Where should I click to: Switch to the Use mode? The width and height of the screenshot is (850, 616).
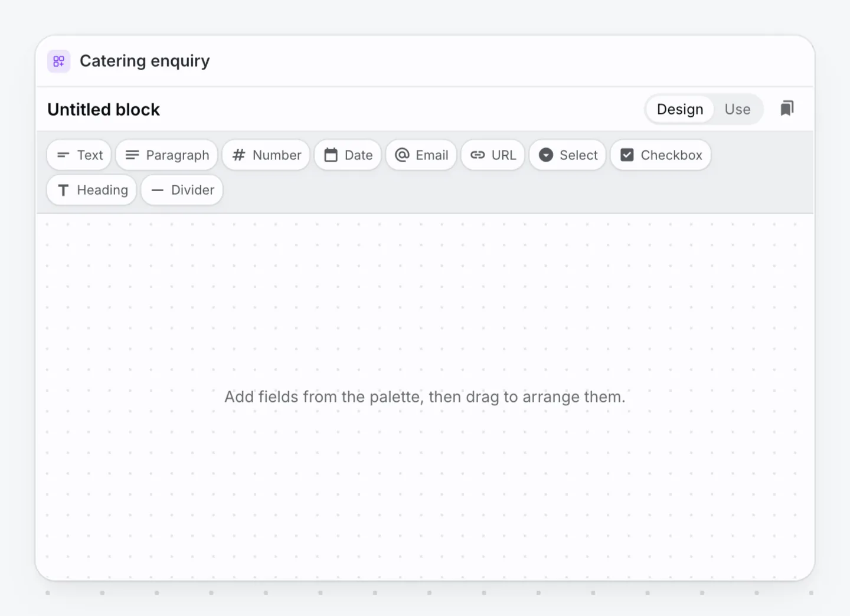click(x=737, y=109)
